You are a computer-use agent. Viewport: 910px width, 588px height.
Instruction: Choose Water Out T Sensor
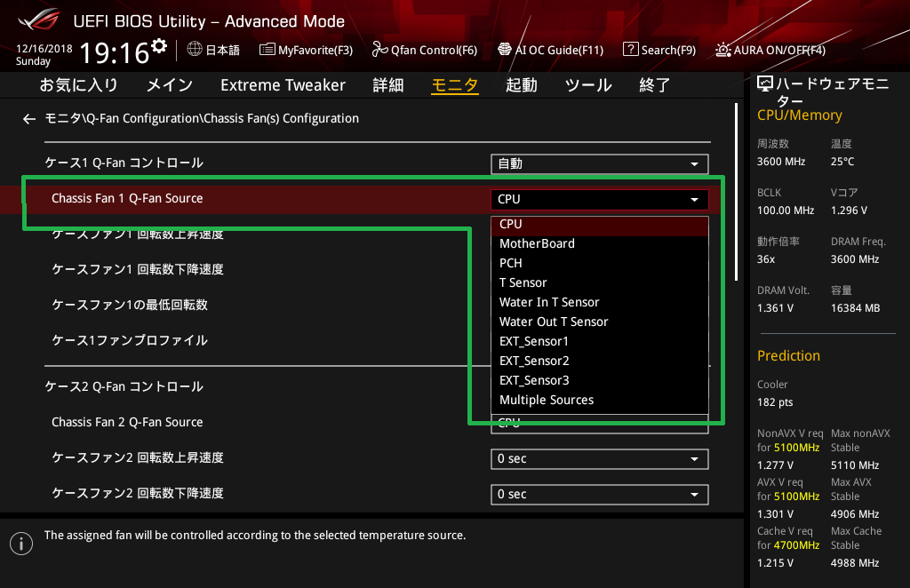coord(600,322)
